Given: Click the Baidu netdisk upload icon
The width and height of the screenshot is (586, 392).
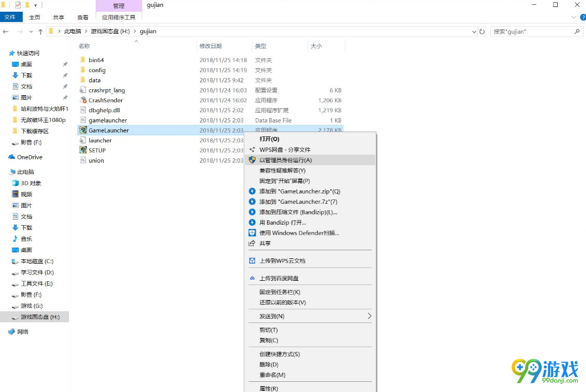Looking at the screenshot, I should (252, 278).
